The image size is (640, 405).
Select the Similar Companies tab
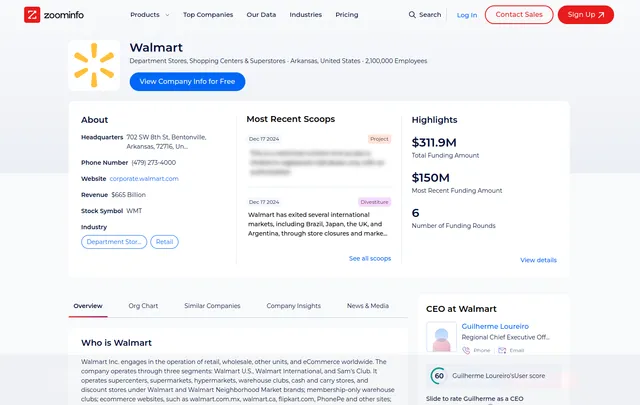(x=212, y=306)
